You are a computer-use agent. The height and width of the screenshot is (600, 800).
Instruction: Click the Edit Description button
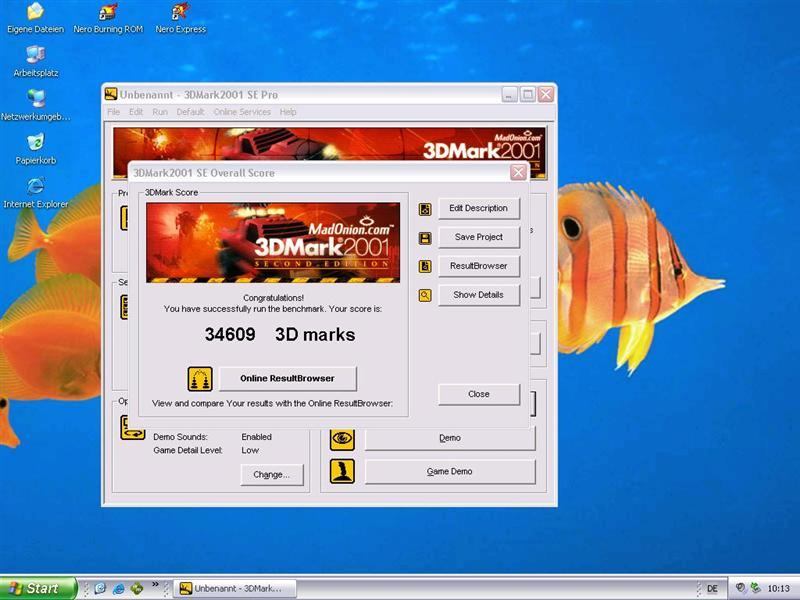[x=479, y=208]
